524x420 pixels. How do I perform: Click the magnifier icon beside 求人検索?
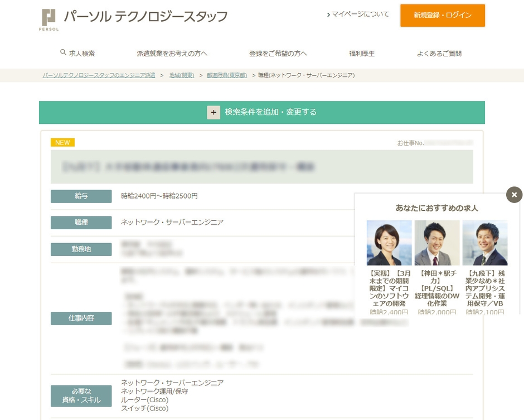click(63, 53)
